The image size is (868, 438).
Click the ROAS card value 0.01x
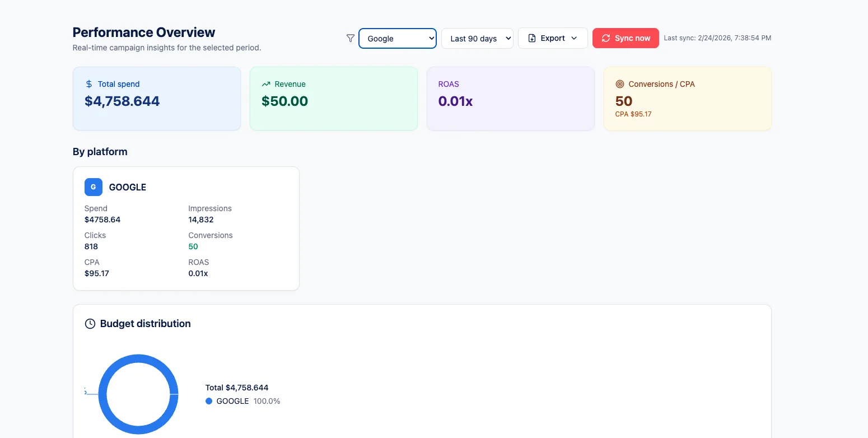pos(455,101)
